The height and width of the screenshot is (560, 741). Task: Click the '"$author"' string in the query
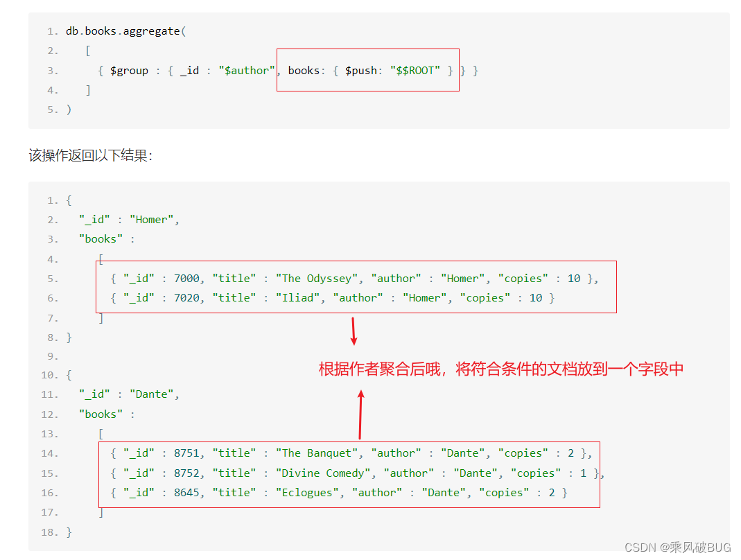(x=247, y=71)
